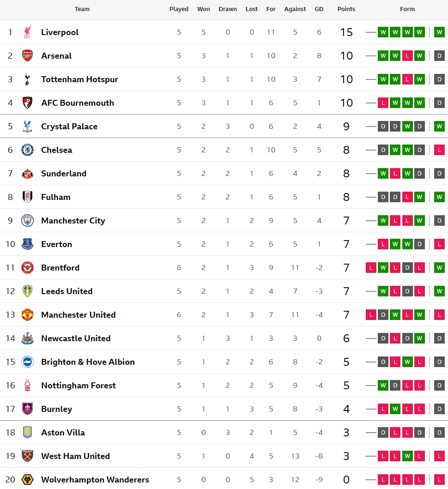
Task: Click the Chelsea club crest icon
Action: (28, 150)
